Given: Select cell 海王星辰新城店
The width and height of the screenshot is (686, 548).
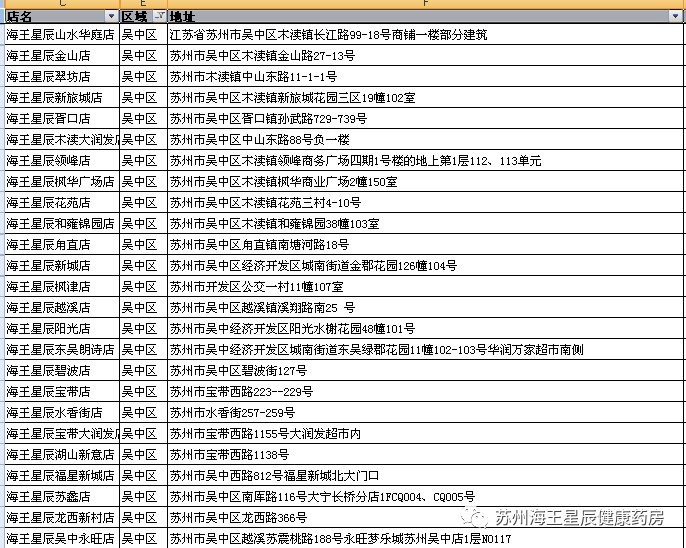Looking at the screenshot, I should [x=62, y=265].
